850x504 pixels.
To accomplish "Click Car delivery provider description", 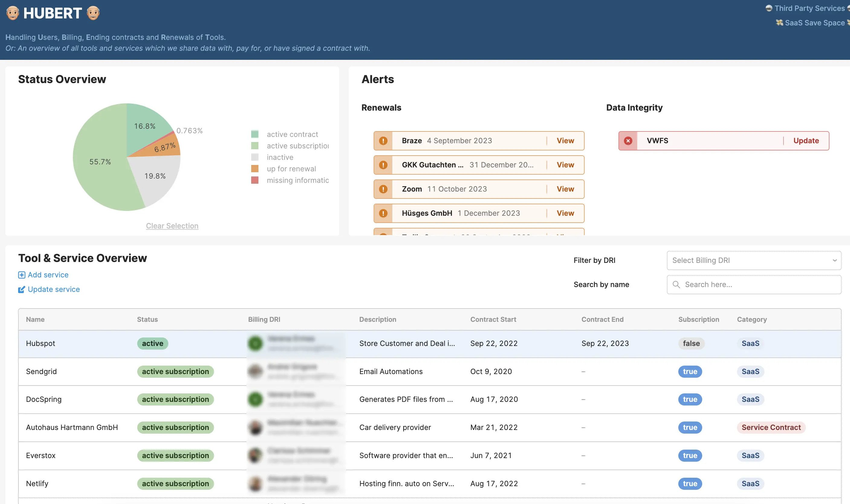I will pyautogui.click(x=395, y=427).
